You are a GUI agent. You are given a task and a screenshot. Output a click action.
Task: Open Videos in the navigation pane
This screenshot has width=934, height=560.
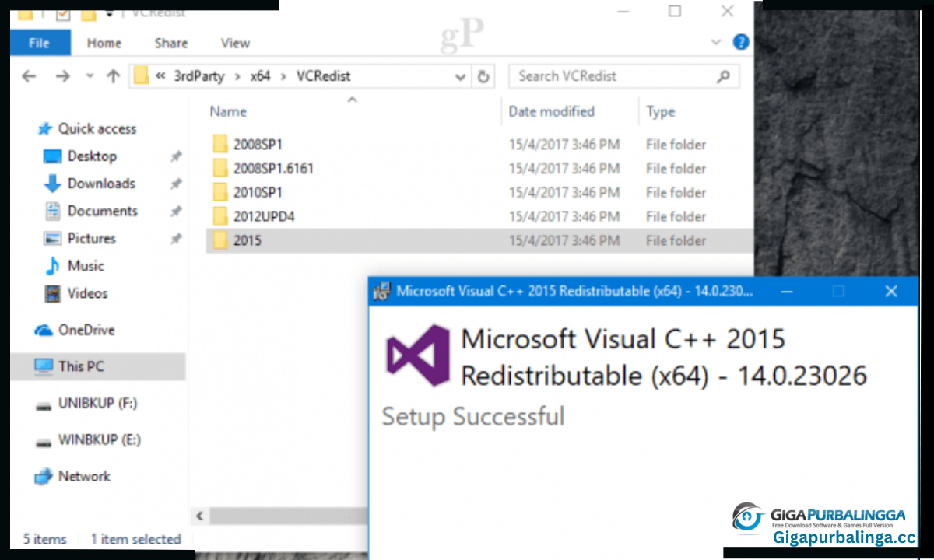pos(86,293)
